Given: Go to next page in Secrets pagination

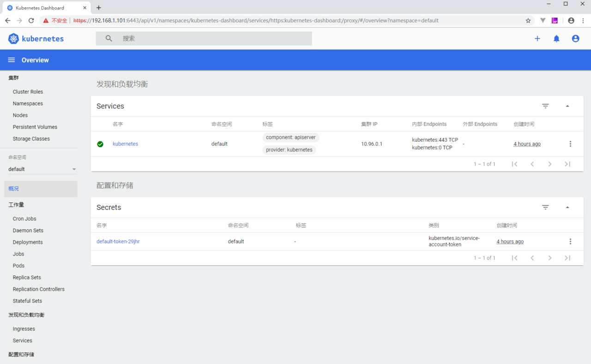Looking at the screenshot, I should click(550, 258).
